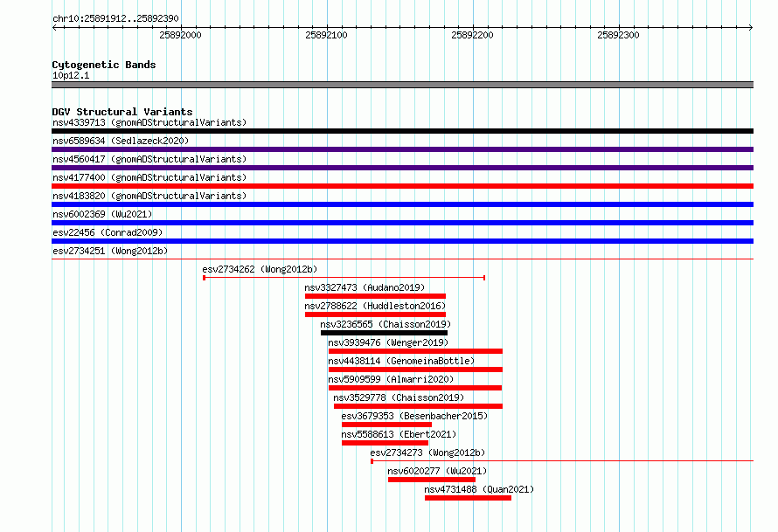Viewport: 778px width, 532px height.
Task: Select the gray 10p12.1 cytogenetic band bar
Action: [402, 85]
